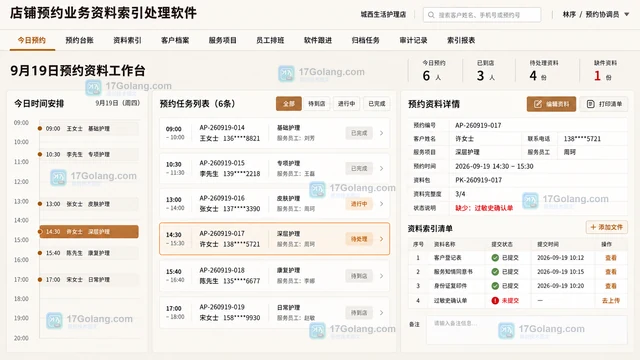Open the 服务项目 tab
640x360 pixels.
pyautogui.click(x=222, y=40)
